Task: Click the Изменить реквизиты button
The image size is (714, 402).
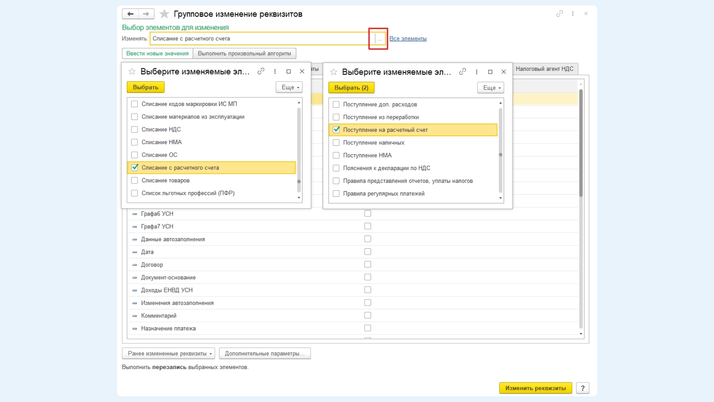Action: 535,388
